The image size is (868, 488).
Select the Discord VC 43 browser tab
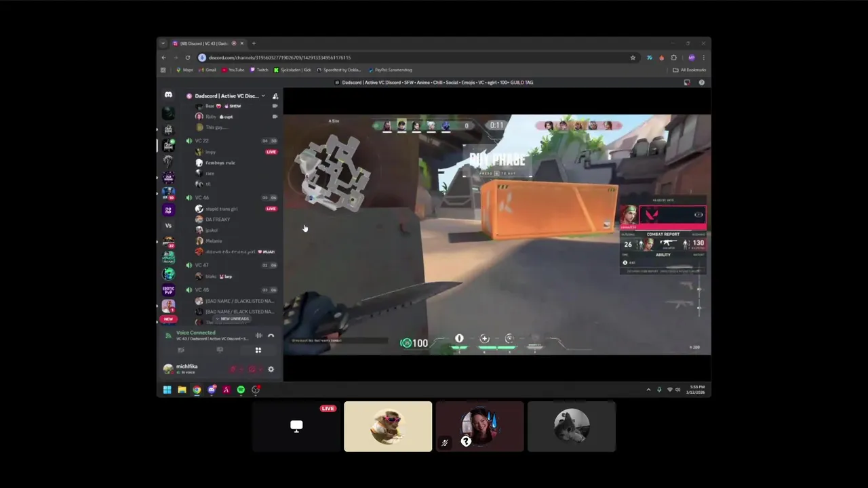(x=208, y=43)
